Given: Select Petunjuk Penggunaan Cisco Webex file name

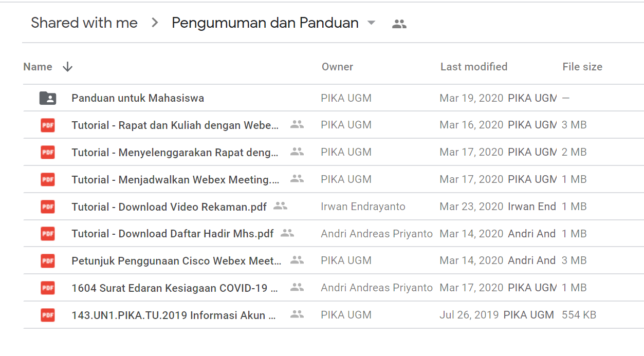Looking at the screenshot, I should click(x=176, y=260).
